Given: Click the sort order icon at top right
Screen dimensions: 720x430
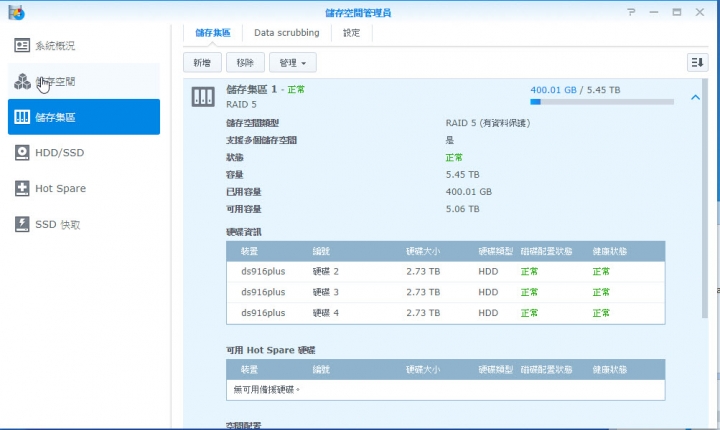Looking at the screenshot, I should click(698, 62).
